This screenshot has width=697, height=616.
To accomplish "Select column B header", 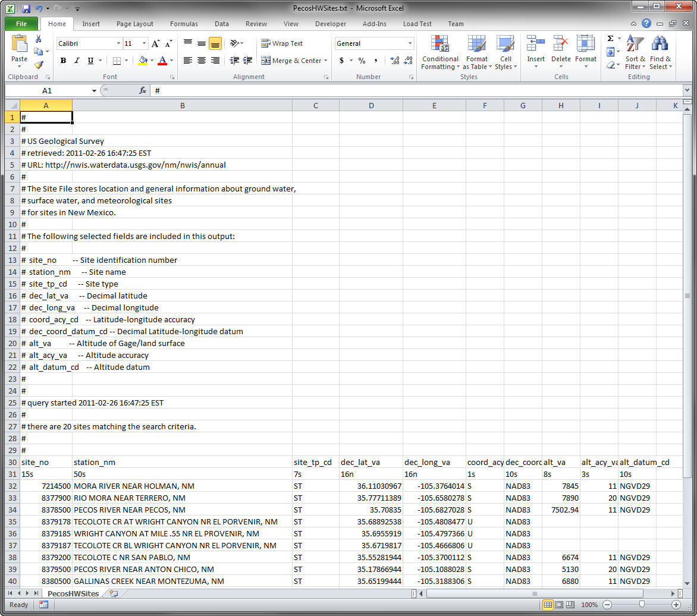I will click(182, 105).
